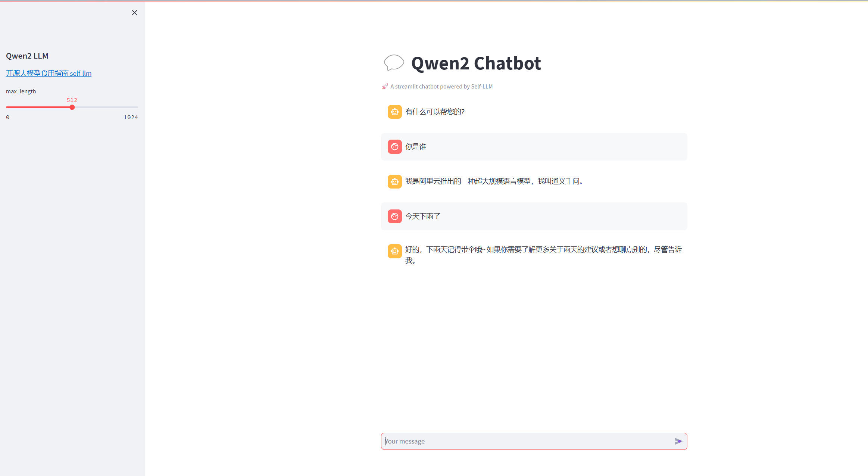
Task: Click the rocket emoji in the caption
Action: click(x=385, y=87)
